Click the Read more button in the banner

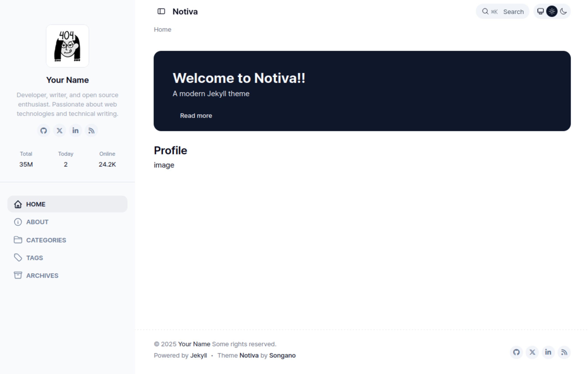point(196,116)
